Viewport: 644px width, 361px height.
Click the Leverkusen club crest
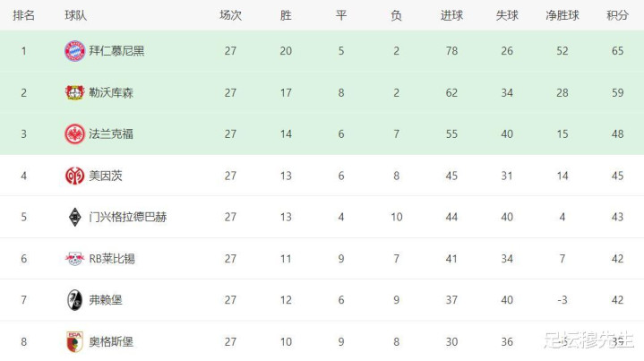pos(74,92)
